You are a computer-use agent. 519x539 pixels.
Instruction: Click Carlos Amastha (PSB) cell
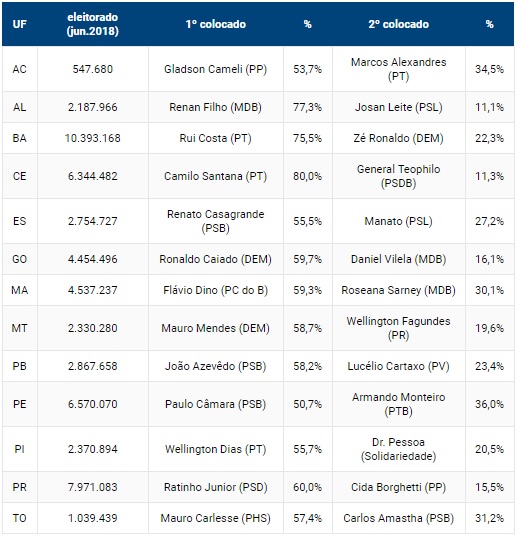(x=399, y=518)
